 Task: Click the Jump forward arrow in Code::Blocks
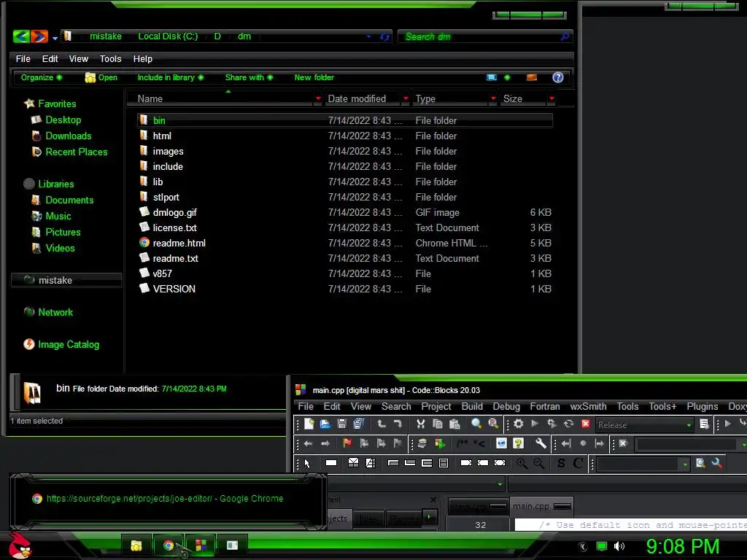[x=325, y=443]
